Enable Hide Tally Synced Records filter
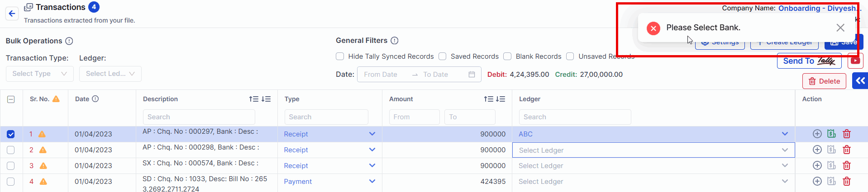 340,56
